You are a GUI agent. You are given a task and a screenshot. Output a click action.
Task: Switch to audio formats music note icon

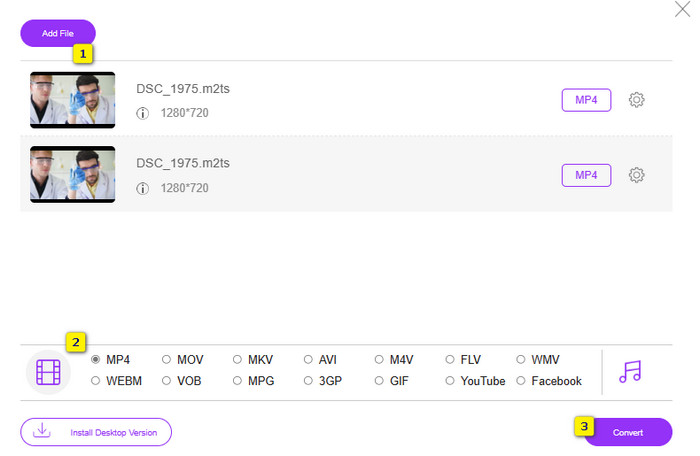[630, 372]
